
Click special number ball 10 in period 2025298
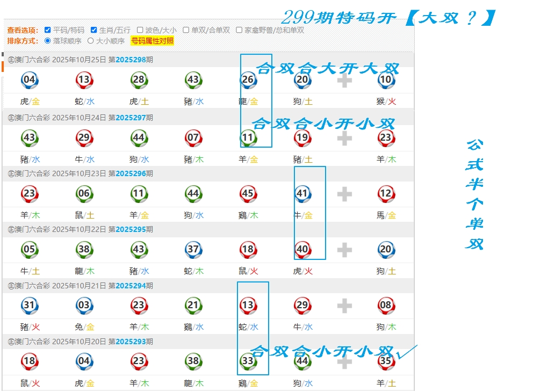[x=386, y=81]
